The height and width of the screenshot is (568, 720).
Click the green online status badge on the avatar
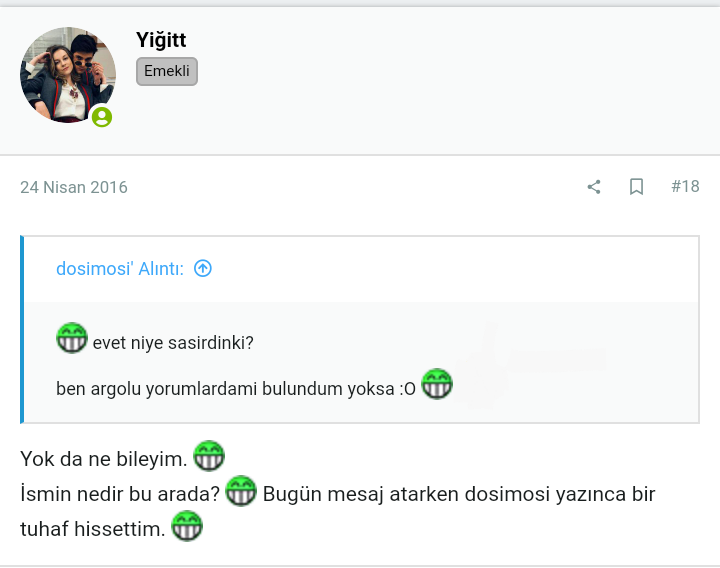102,117
